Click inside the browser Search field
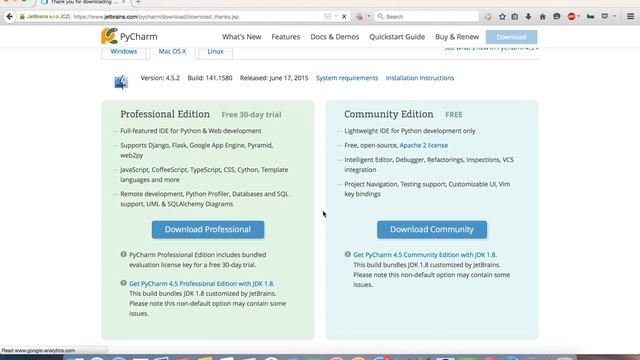 [427, 17]
